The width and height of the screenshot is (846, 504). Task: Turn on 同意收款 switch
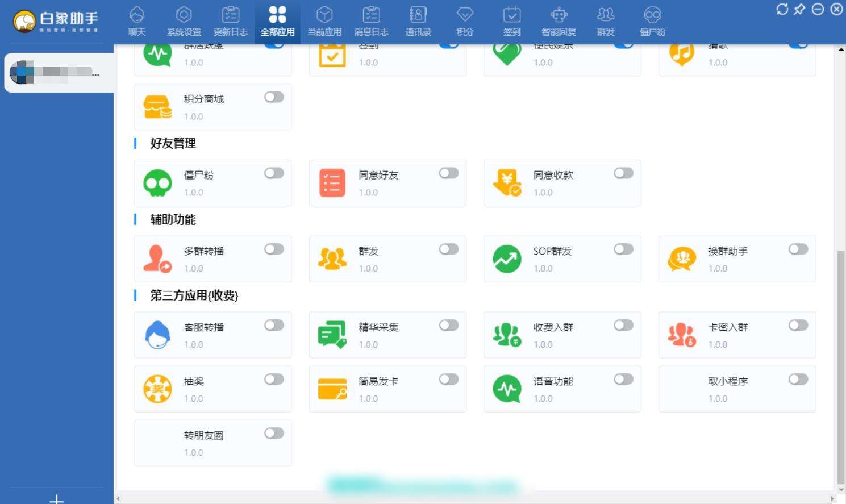coord(623,173)
